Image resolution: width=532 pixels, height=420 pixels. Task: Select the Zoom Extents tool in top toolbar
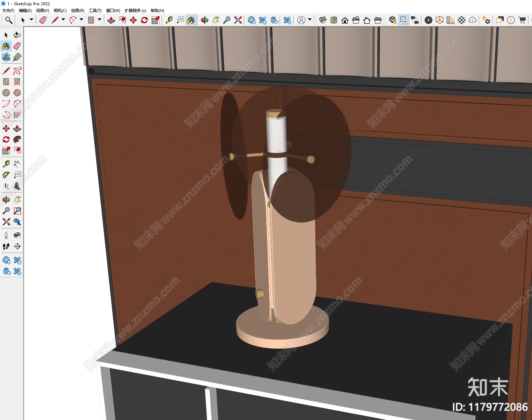238,20
